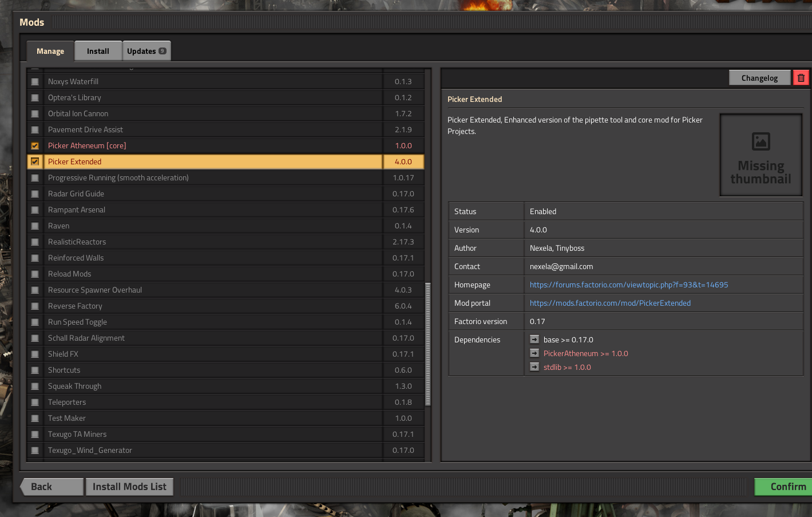Delete the Picker Extended mod via trash icon

coord(801,78)
